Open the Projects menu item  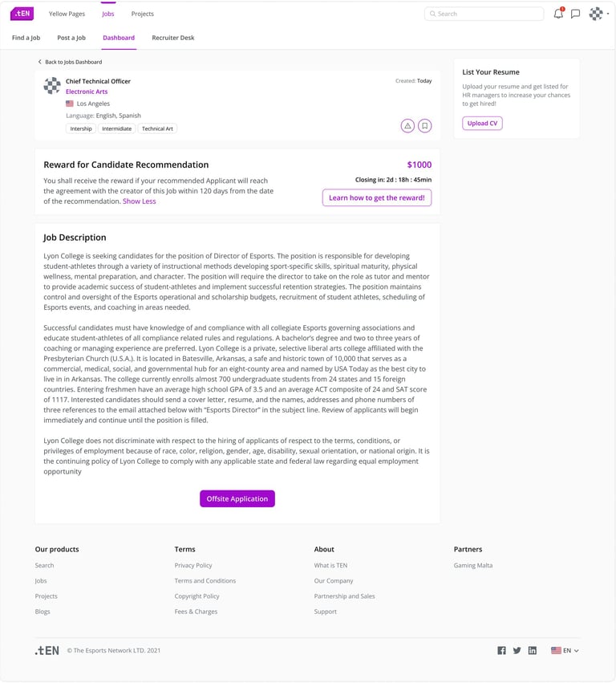[142, 14]
